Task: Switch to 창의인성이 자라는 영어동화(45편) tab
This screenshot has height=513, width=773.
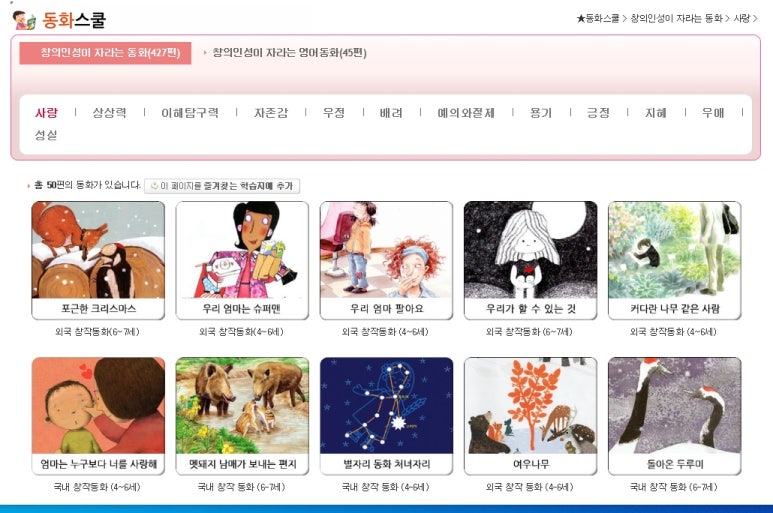Action: coord(289,53)
